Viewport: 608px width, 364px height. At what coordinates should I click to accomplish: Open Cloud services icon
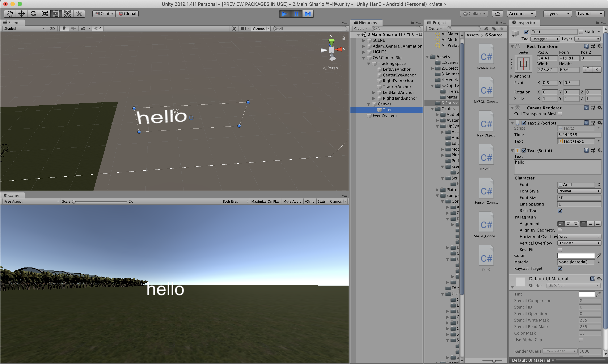497,14
